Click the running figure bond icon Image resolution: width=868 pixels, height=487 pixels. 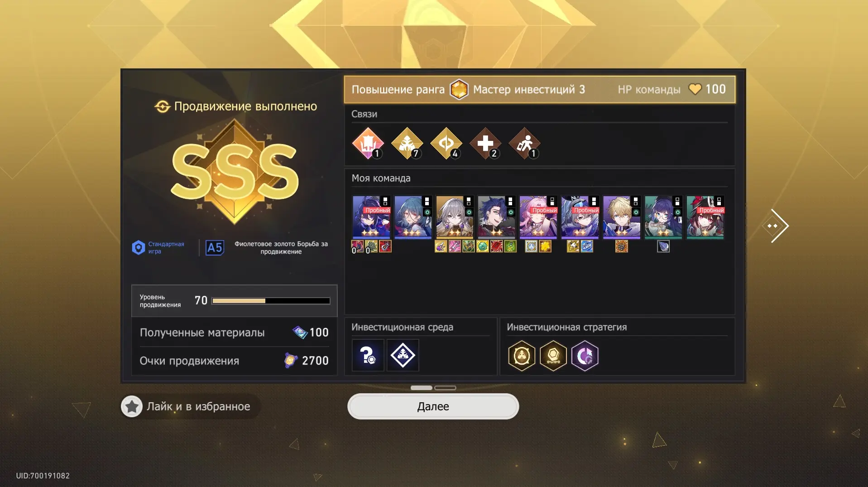tap(525, 143)
